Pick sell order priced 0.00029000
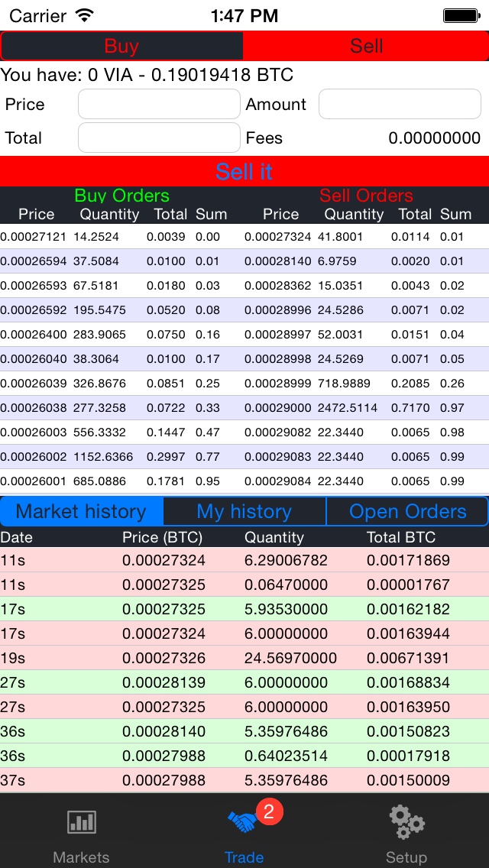489x868 pixels. click(365, 408)
